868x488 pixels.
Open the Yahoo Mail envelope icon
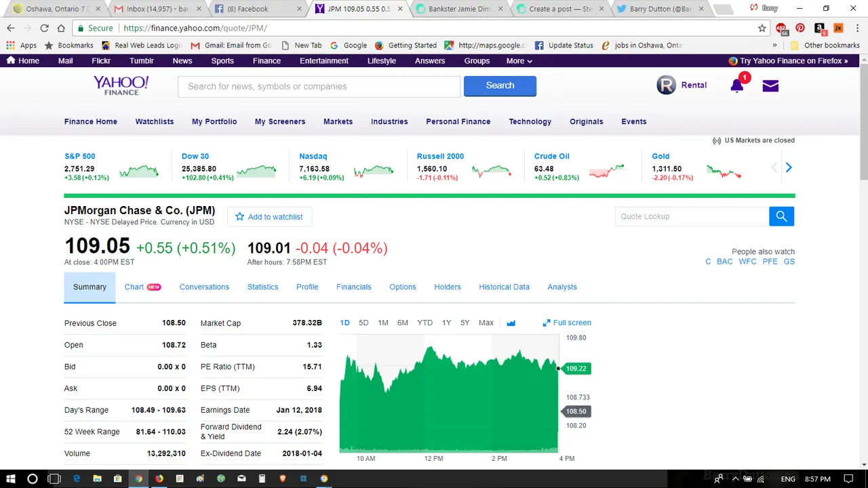pyautogui.click(x=770, y=85)
